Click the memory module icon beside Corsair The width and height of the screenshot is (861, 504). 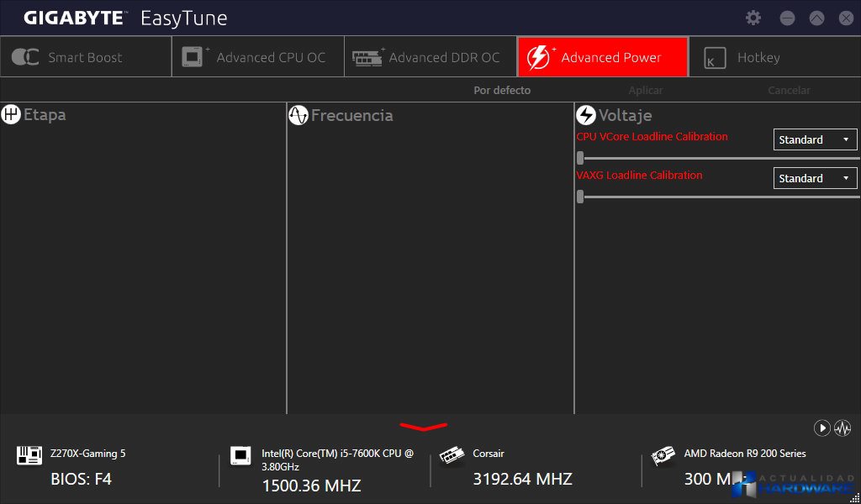(x=452, y=455)
